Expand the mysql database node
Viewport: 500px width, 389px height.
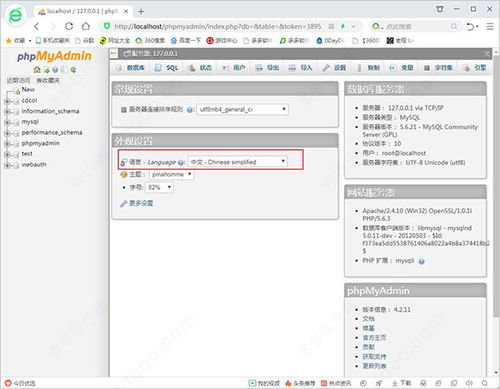click(7, 122)
